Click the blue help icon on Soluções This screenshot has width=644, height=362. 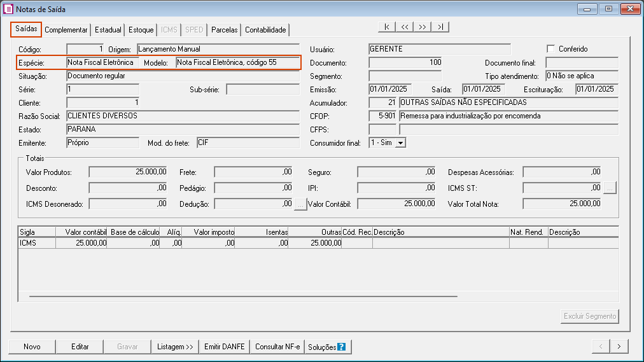pos(342,347)
